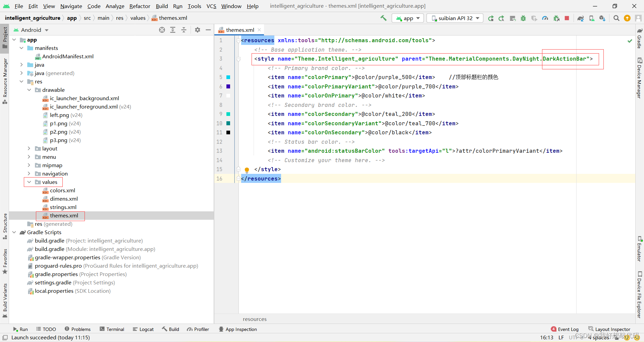
Task: Collapse the values folder
Action: [x=29, y=182]
